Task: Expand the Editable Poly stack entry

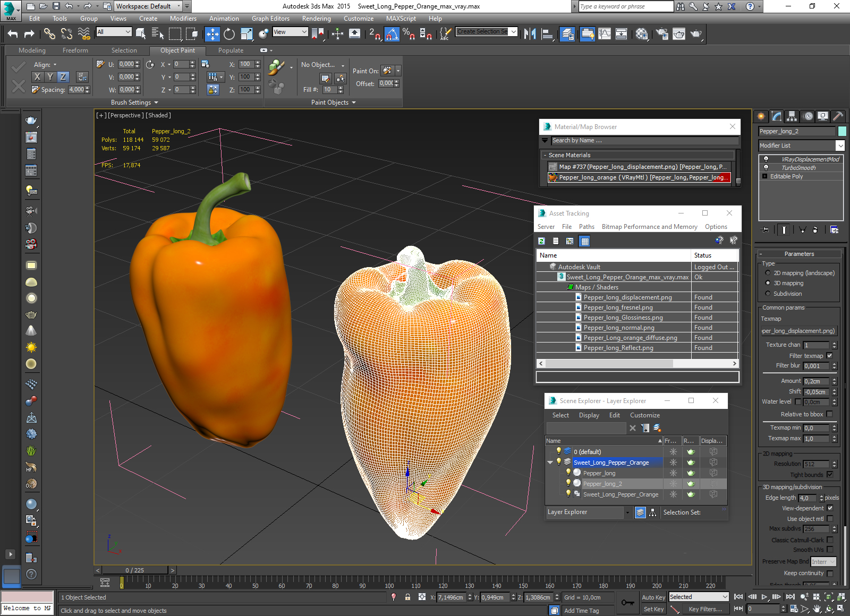Action: pos(765,176)
